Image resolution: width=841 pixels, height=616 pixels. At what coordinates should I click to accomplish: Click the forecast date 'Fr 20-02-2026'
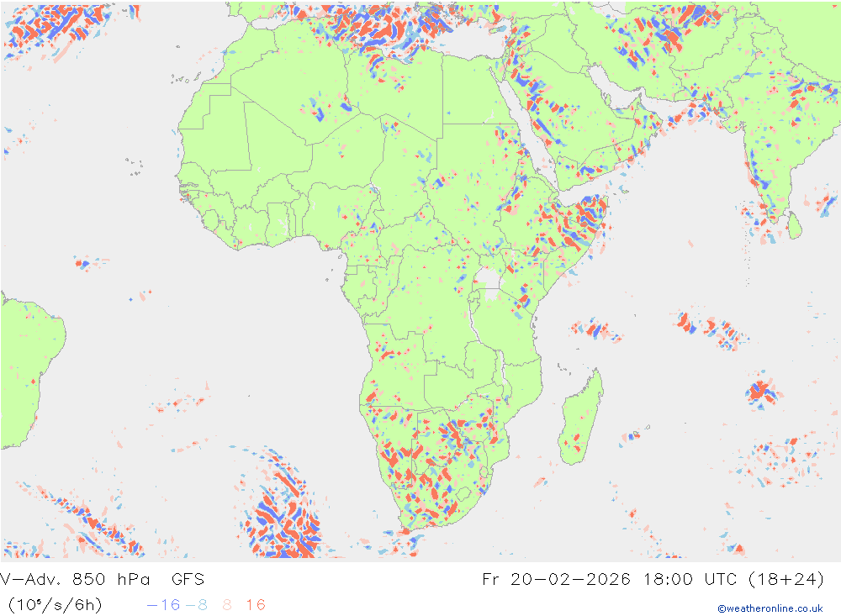(556, 579)
